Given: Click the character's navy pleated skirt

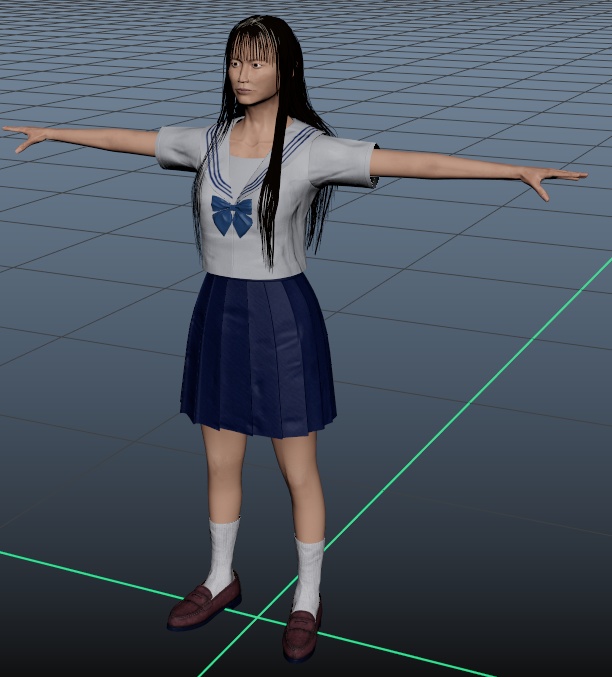Looking at the screenshot, I should click(x=258, y=355).
